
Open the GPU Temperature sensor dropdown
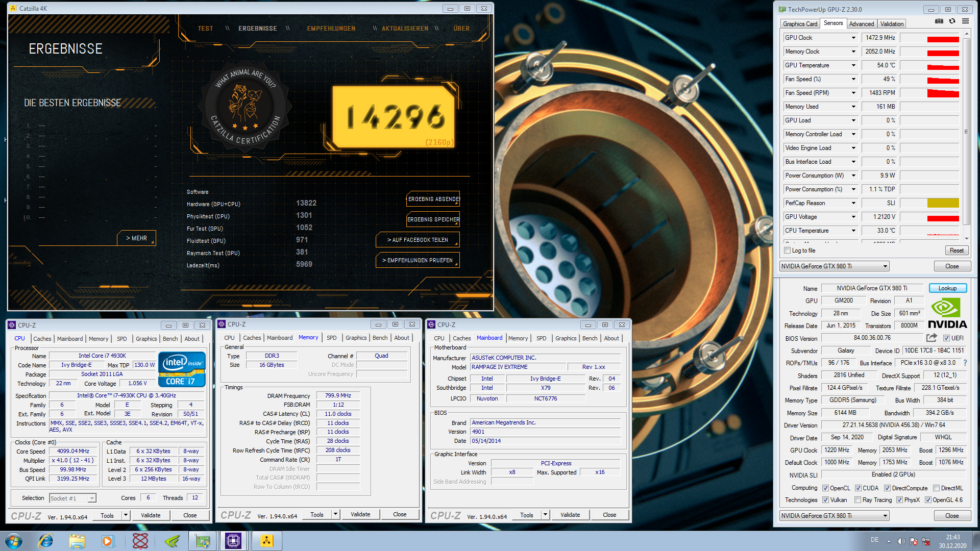coord(853,65)
